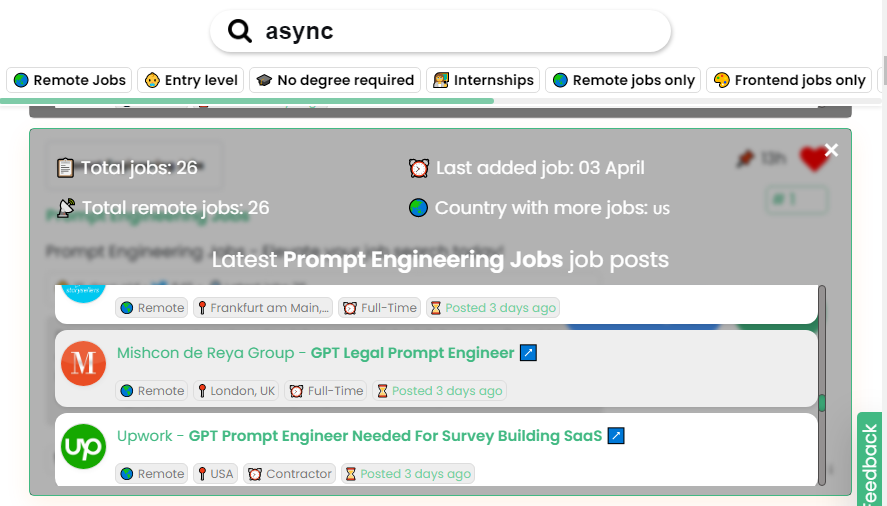Toggle the No degree required filter
Viewport: 887px width, 506px height.
[335, 80]
